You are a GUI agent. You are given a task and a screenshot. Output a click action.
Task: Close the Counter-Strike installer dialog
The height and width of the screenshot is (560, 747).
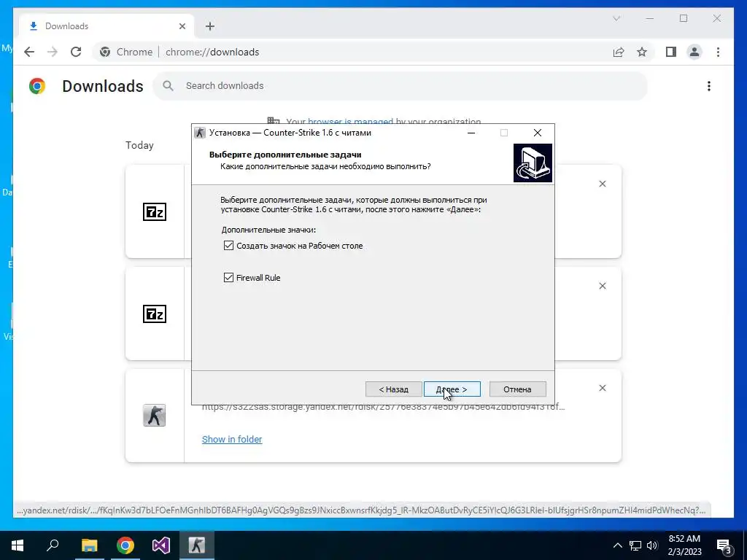pos(538,133)
